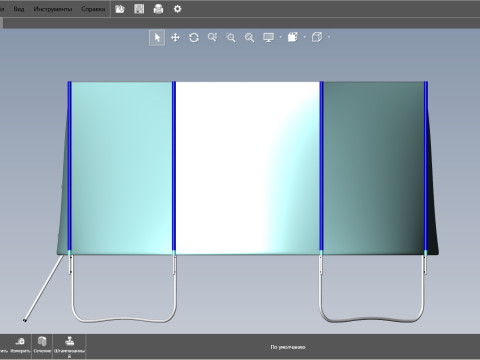The height and width of the screenshot is (360, 480).
Task: Open the Вид menu
Action: click(19, 9)
